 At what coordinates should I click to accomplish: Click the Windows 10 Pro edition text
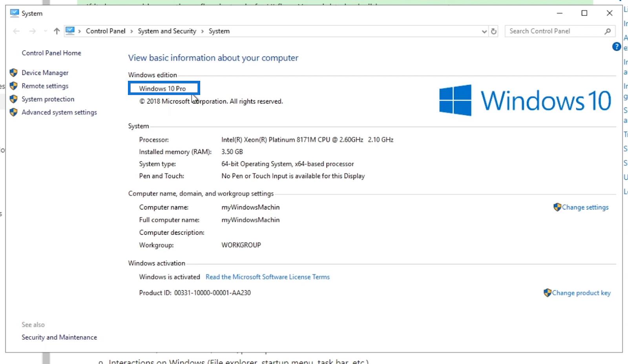click(162, 89)
